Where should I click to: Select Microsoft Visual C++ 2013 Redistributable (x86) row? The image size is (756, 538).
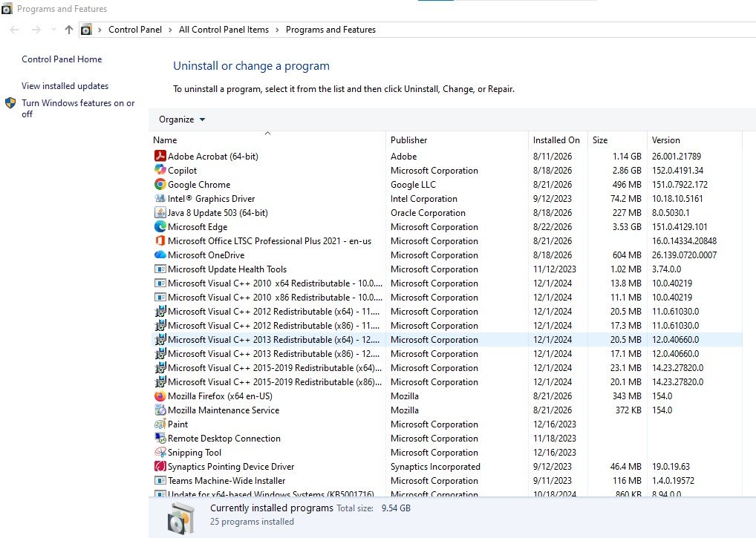click(x=447, y=353)
